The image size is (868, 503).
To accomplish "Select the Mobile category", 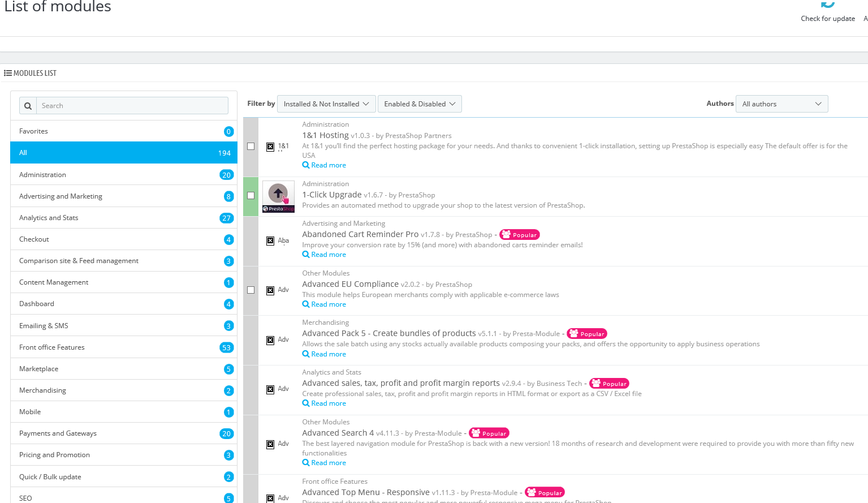I will tap(124, 411).
